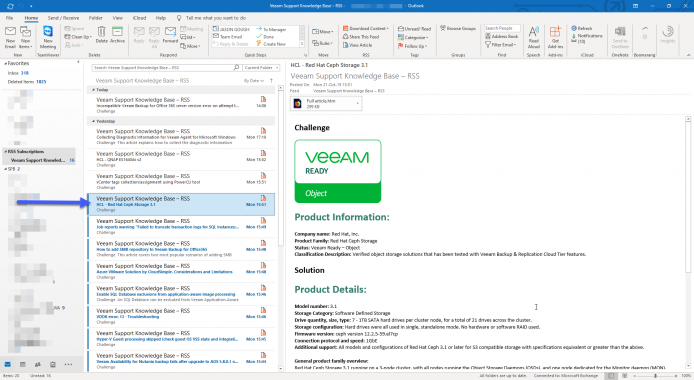Expand the Current Folder search scope dropdown
This screenshot has height=380, width=694.
[262, 68]
